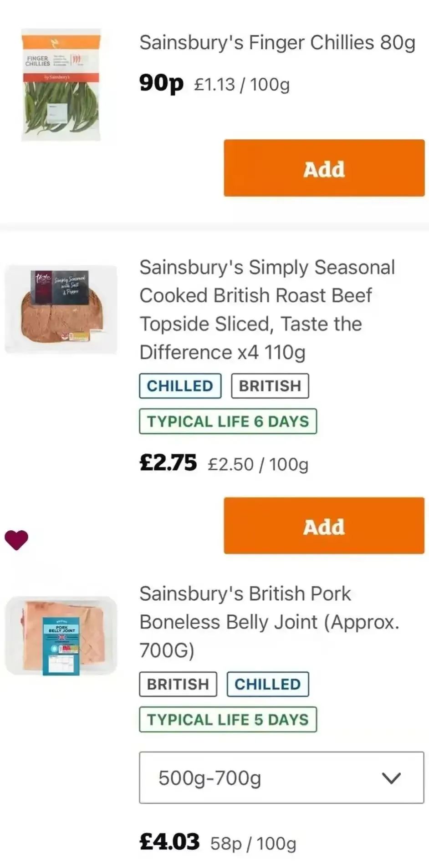Click the dropdown chevron arrow
This screenshot has height=868, width=429.
(391, 778)
